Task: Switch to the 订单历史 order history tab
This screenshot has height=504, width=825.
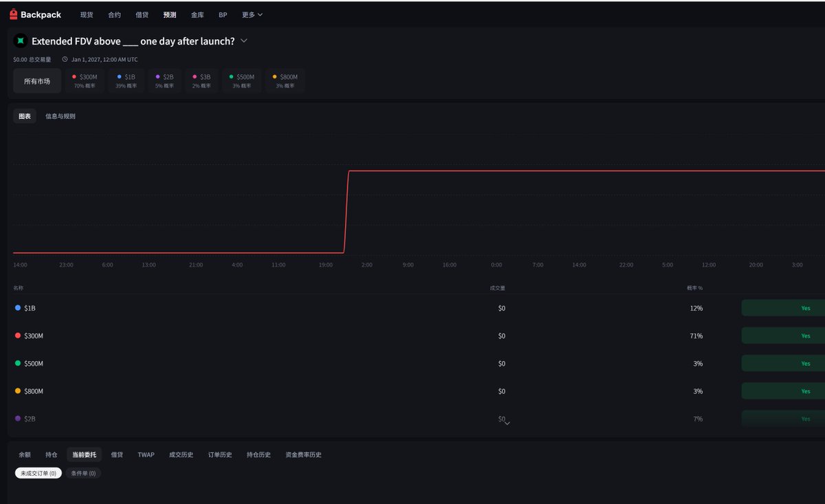Action: (x=220, y=454)
